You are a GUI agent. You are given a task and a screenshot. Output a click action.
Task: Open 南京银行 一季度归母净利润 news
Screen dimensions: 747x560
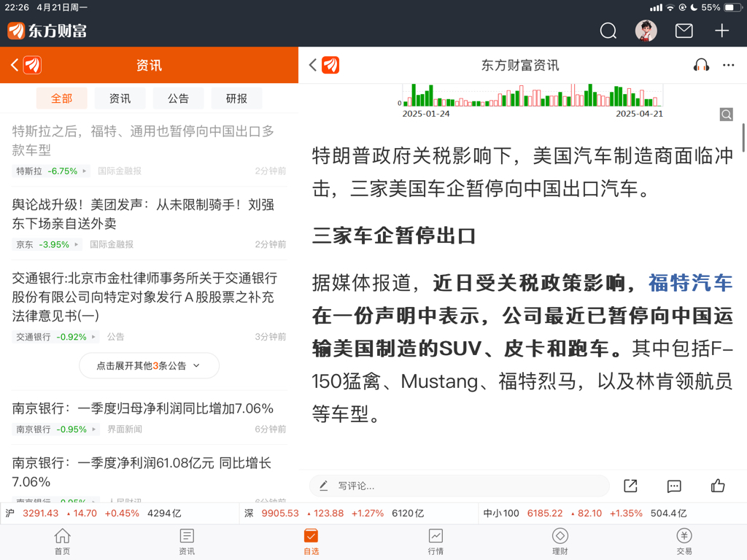142,408
